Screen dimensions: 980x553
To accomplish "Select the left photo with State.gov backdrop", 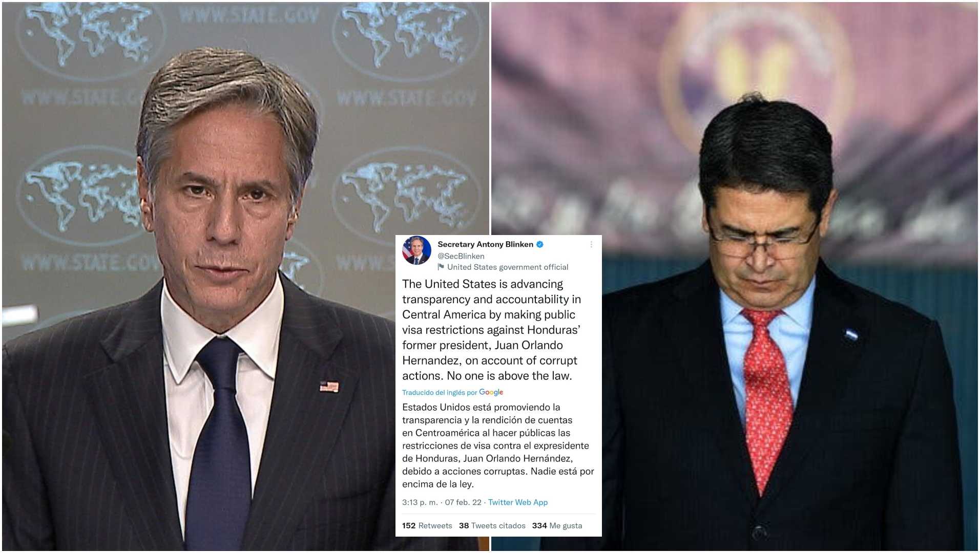I will (x=200, y=276).
